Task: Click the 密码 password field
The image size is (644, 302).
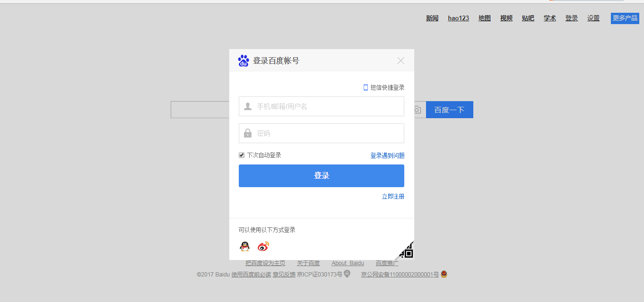Action: click(322, 133)
